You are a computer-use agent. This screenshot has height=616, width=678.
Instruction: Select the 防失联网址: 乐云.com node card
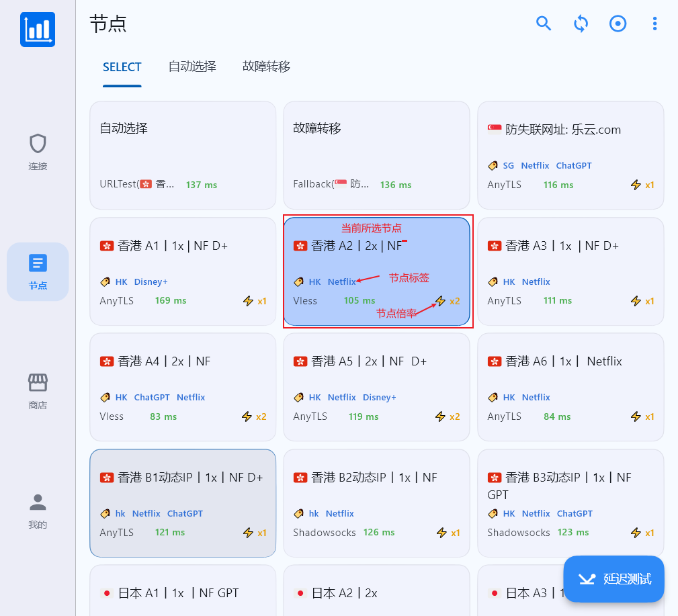click(x=570, y=156)
